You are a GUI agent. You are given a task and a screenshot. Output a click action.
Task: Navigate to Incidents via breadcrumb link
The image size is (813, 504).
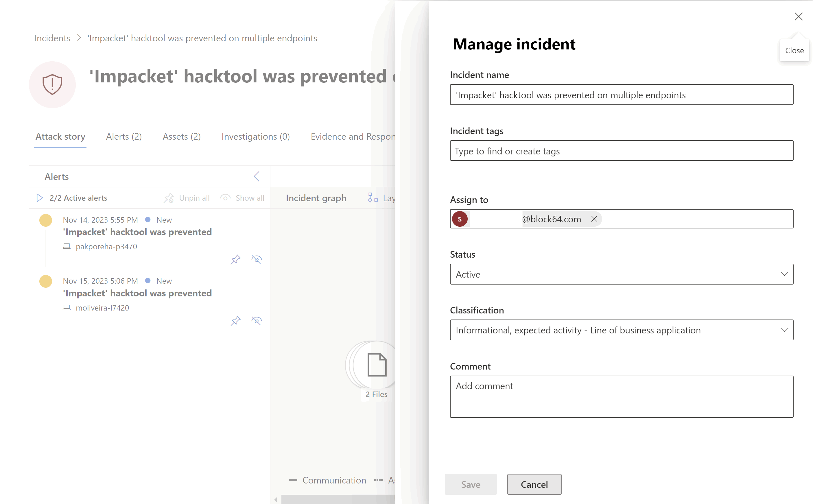52,38
